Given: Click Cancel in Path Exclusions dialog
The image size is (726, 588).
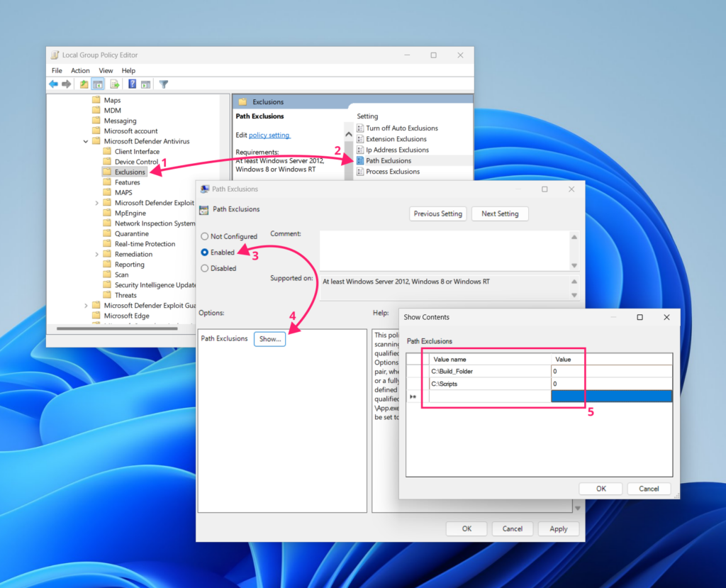Looking at the screenshot, I should point(513,528).
